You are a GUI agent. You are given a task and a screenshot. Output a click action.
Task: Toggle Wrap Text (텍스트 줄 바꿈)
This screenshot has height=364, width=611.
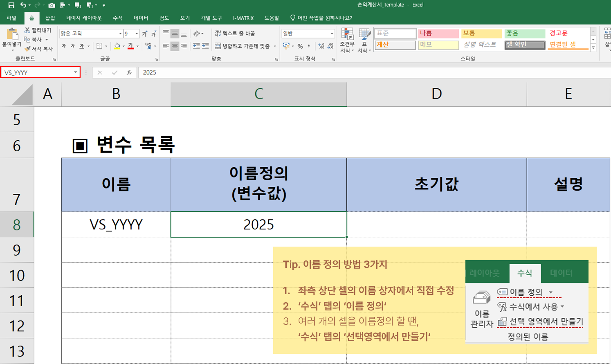coord(235,34)
